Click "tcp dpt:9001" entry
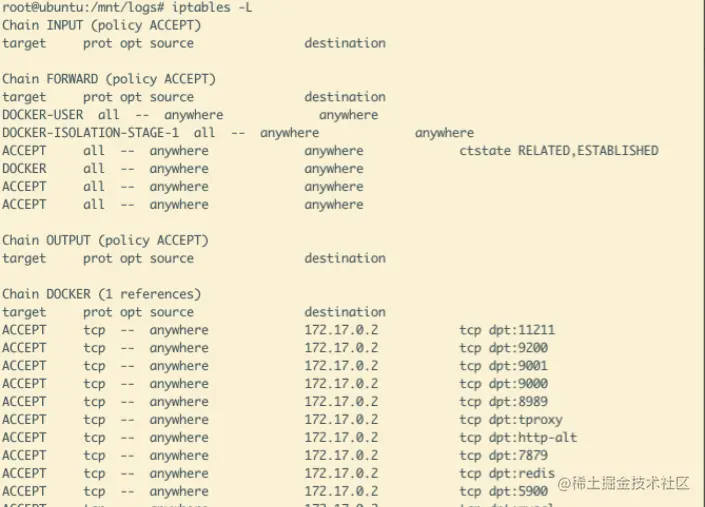The height and width of the screenshot is (507, 705). tap(503, 366)
